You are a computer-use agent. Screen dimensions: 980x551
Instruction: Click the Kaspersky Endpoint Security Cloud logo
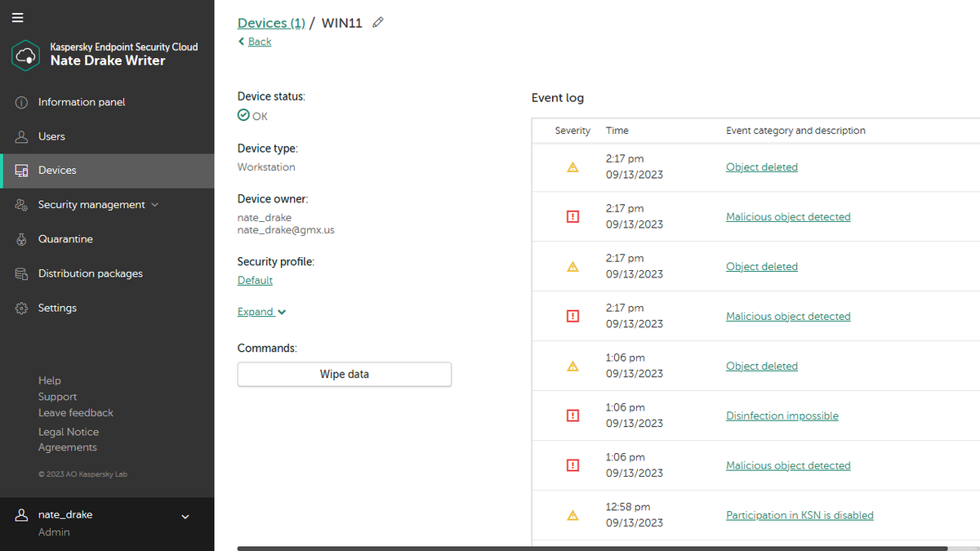24,55
